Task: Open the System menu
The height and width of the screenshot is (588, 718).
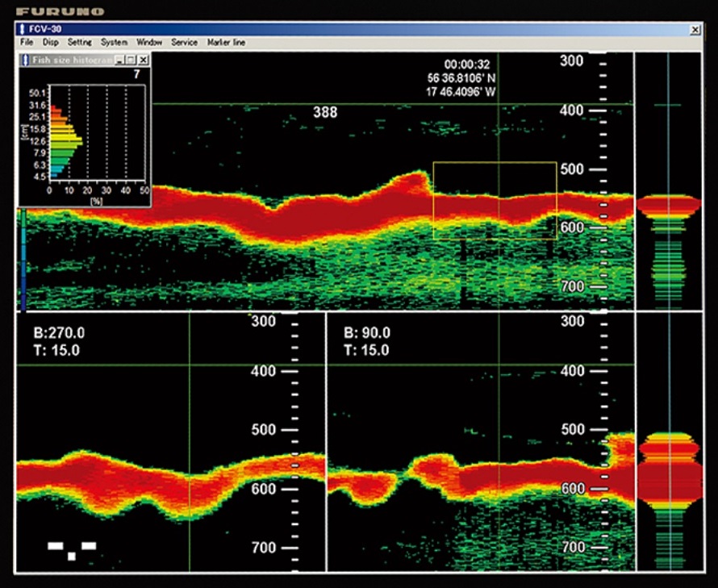Action: [x=115, y=42]
